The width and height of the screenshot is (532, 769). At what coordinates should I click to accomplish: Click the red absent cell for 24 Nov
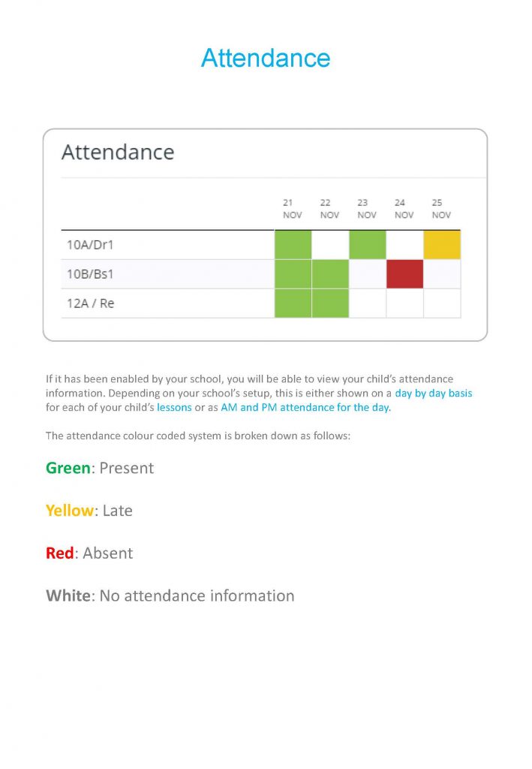pos(404,274)
